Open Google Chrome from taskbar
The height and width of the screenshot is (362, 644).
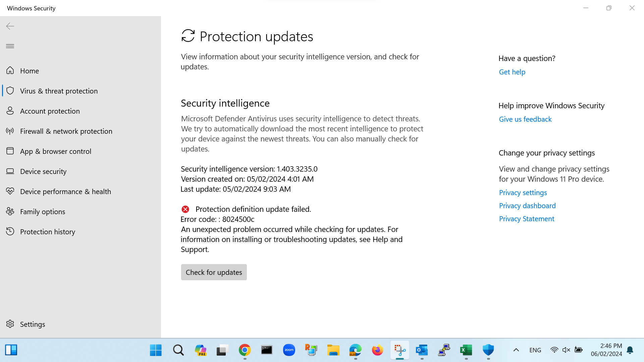pos(245,350)
